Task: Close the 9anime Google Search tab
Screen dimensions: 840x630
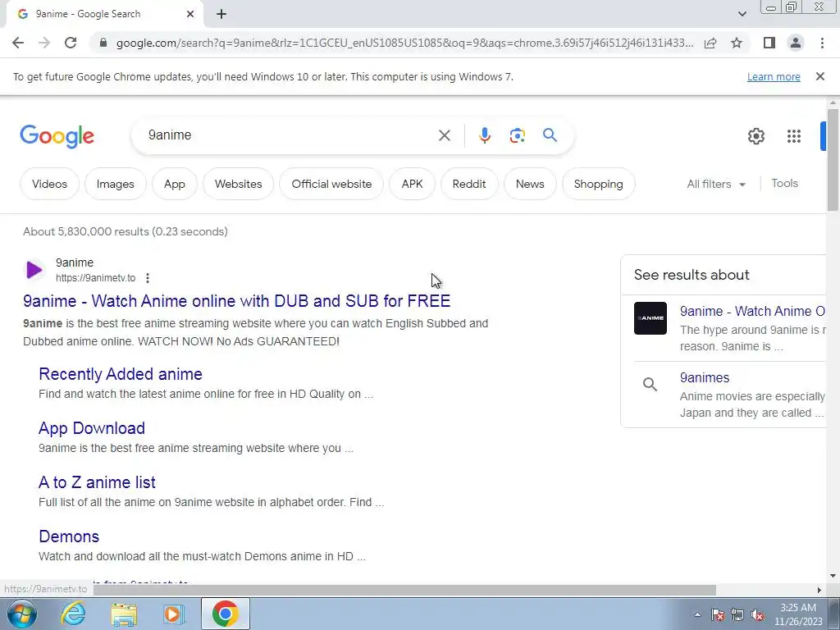Action: tap(190, 14)
